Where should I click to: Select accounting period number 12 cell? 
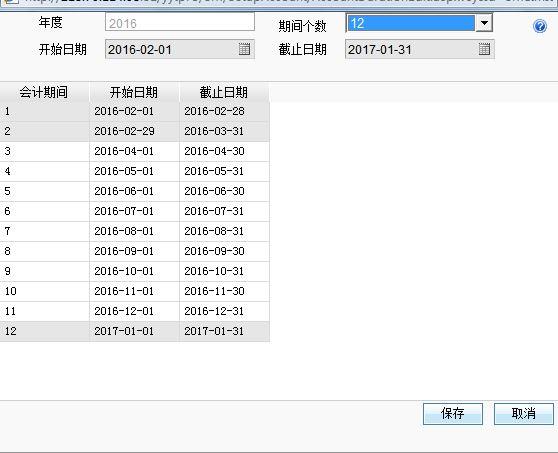point(44,331)
